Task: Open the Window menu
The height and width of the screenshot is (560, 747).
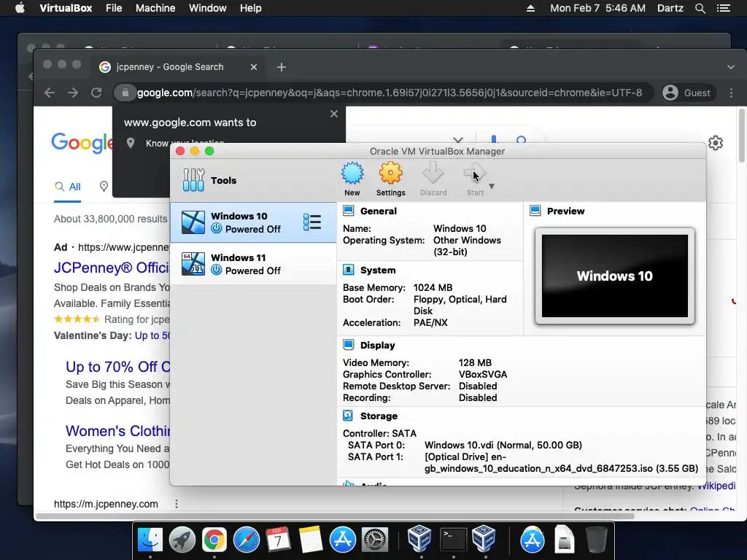Action: point(208,8)
